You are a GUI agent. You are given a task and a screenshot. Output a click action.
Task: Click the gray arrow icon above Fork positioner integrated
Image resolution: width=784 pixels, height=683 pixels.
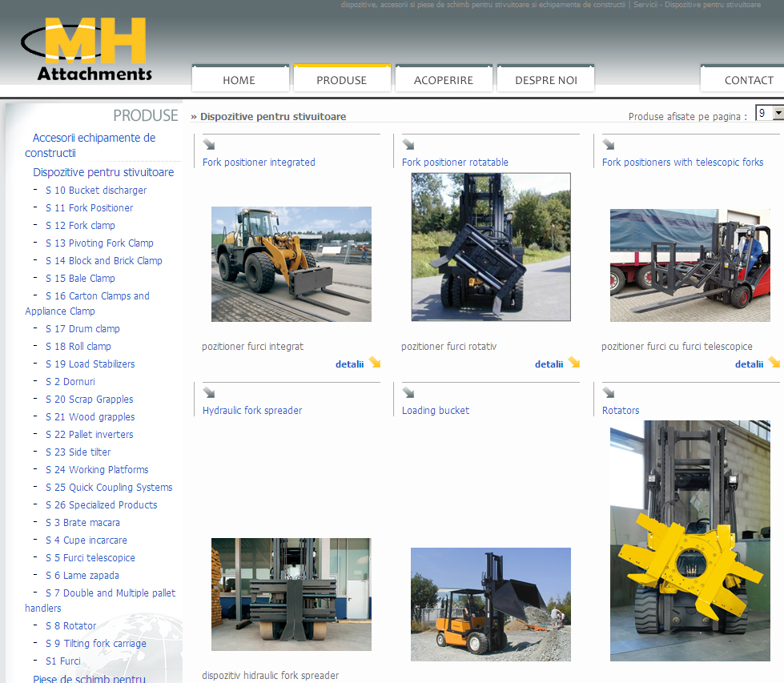[x=209, y=145]
